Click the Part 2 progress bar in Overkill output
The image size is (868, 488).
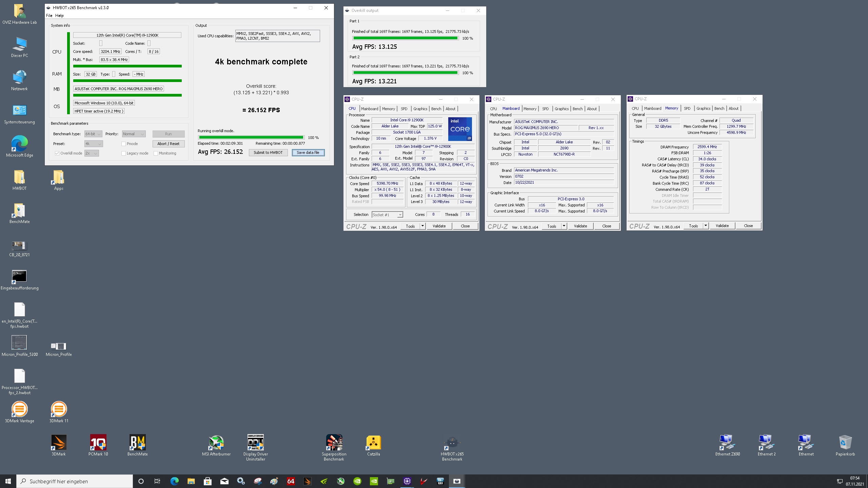click(x=406, y=73)
